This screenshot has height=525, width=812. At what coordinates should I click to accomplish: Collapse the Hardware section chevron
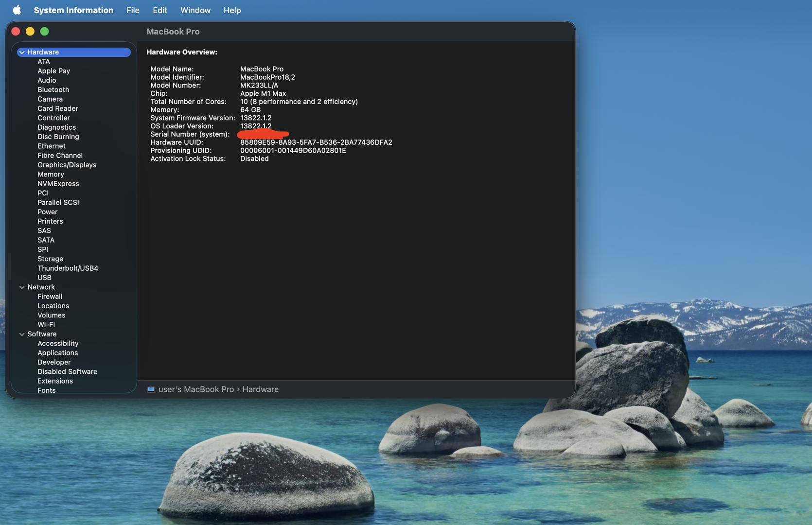coord(22,52)
